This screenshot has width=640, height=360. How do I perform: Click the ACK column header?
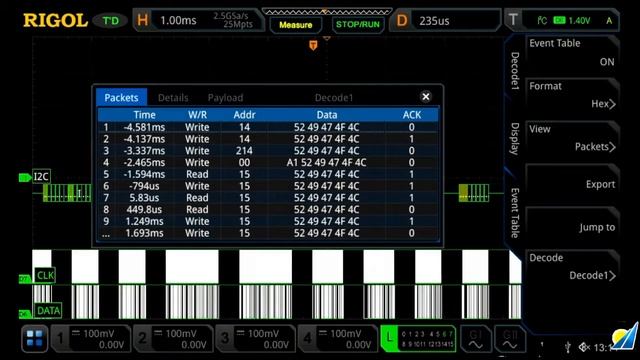(x=412, y=115)
